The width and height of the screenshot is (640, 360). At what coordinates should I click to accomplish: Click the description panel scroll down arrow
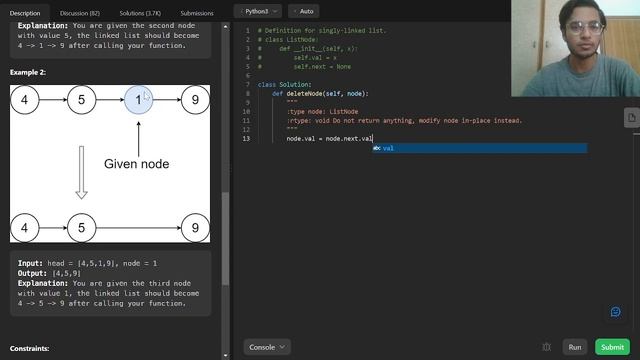pos(225,356)
